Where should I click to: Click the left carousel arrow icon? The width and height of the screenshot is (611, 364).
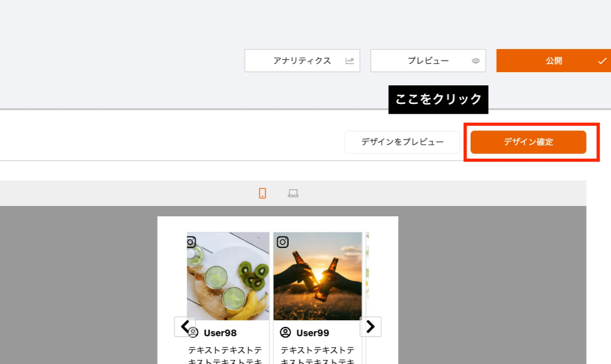tap(185, 327)
